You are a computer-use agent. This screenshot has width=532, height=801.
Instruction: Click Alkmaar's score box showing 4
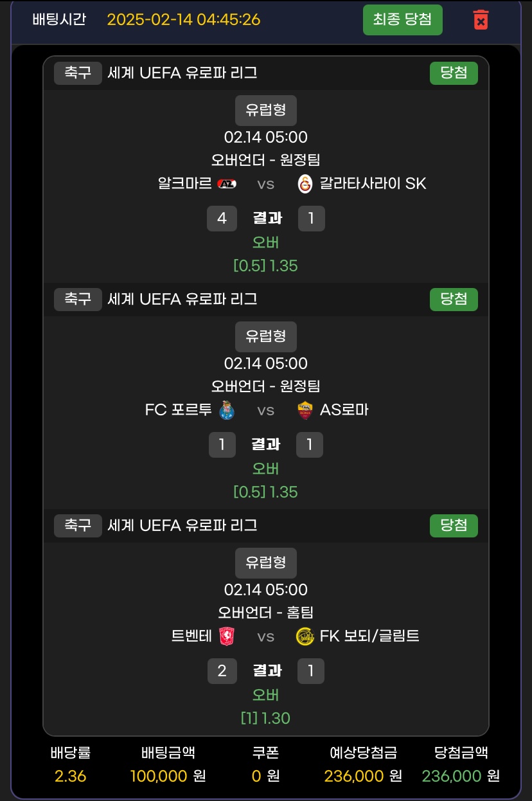click(222, 219)
